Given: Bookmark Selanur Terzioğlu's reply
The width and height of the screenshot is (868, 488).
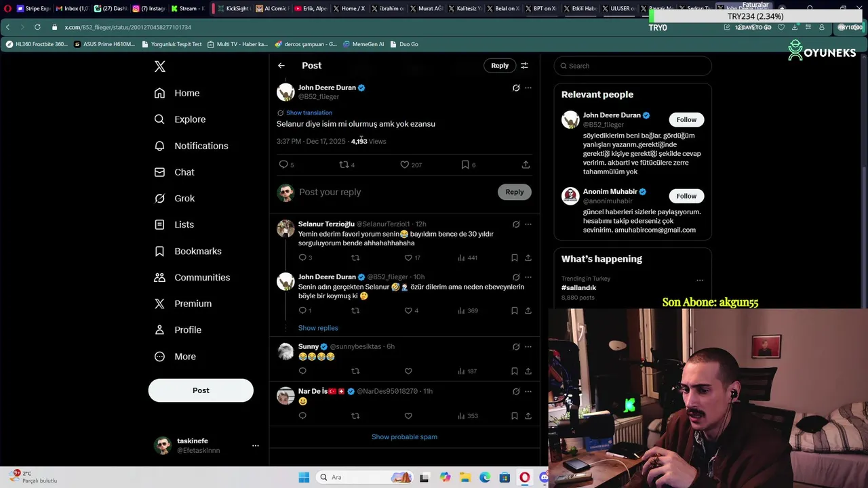Looking at the screenshot, I should (515, 258).
